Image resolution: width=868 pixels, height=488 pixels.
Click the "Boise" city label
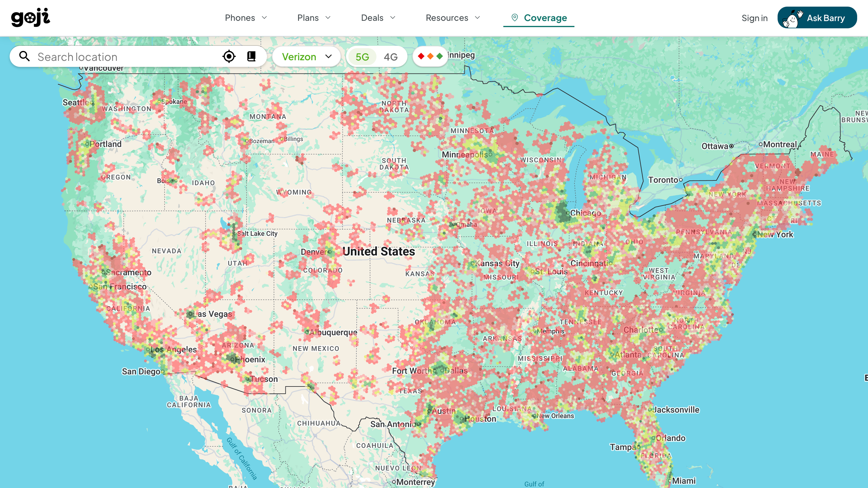click(165, 181)
